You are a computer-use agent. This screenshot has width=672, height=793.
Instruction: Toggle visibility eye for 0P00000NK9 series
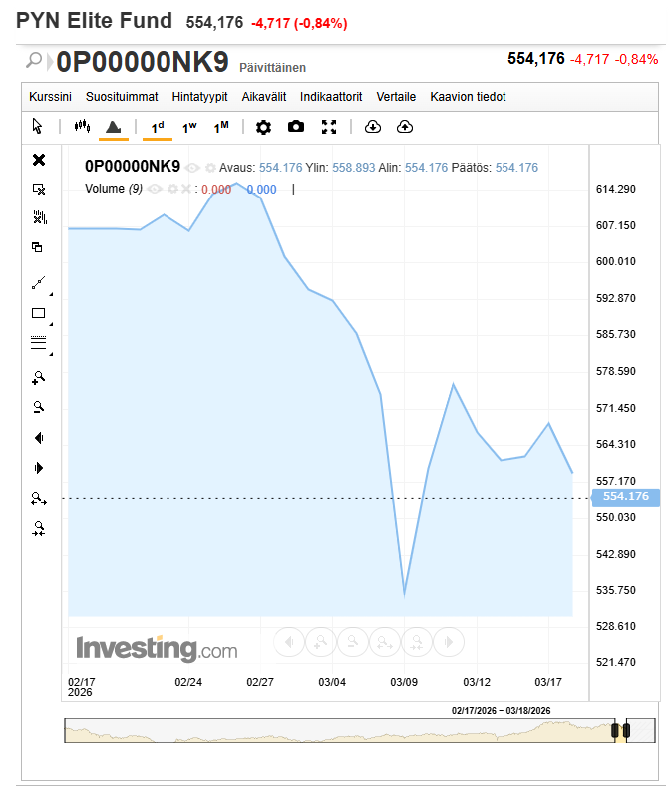click(191, 168)
